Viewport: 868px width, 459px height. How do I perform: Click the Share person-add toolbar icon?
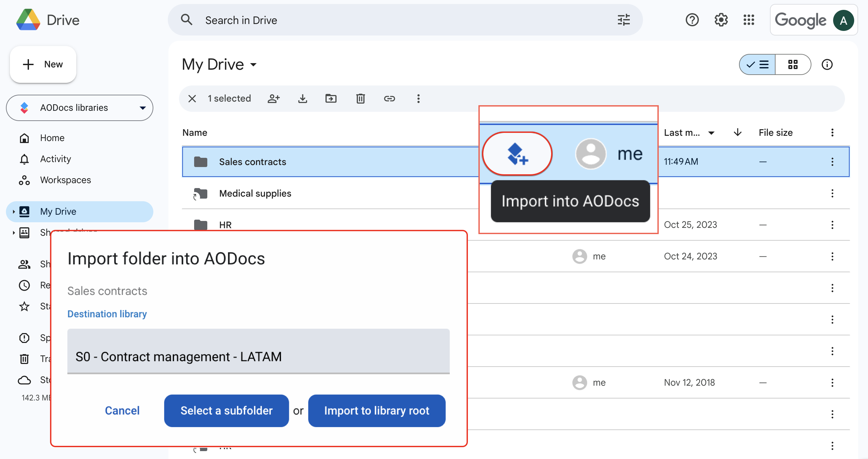tap(274, 99)
